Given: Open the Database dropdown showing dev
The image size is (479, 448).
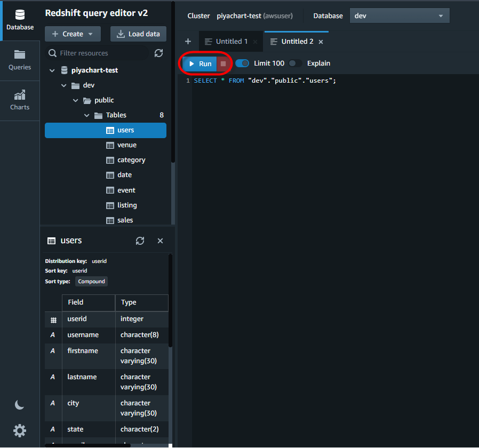Looking at the screenshot, I should (399, 15).
